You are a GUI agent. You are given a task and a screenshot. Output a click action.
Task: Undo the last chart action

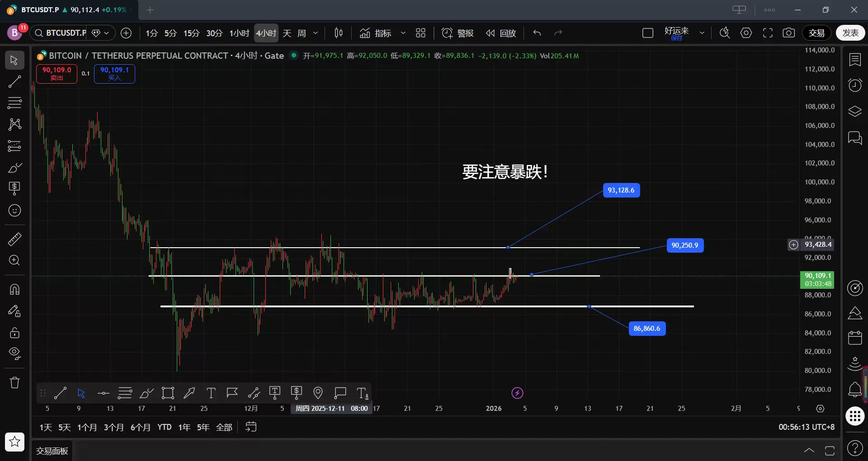point(537,33)
